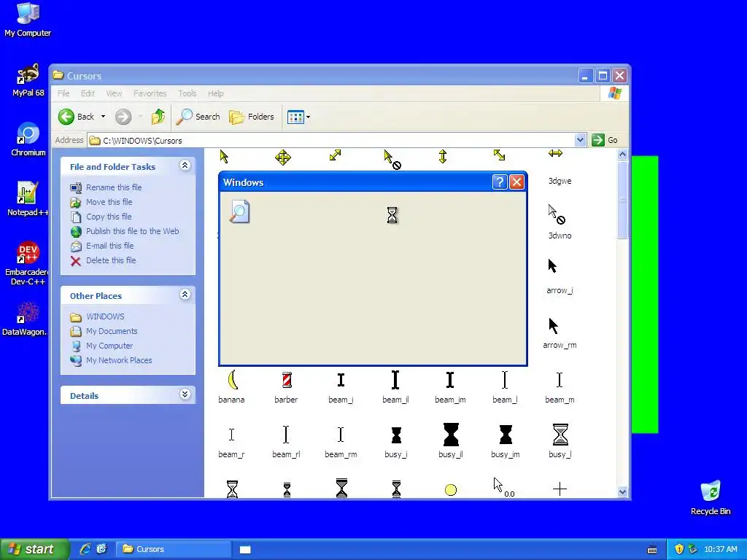747x560 pixels.
Task: Click Delete this file
Action: (x=111, y=260)
